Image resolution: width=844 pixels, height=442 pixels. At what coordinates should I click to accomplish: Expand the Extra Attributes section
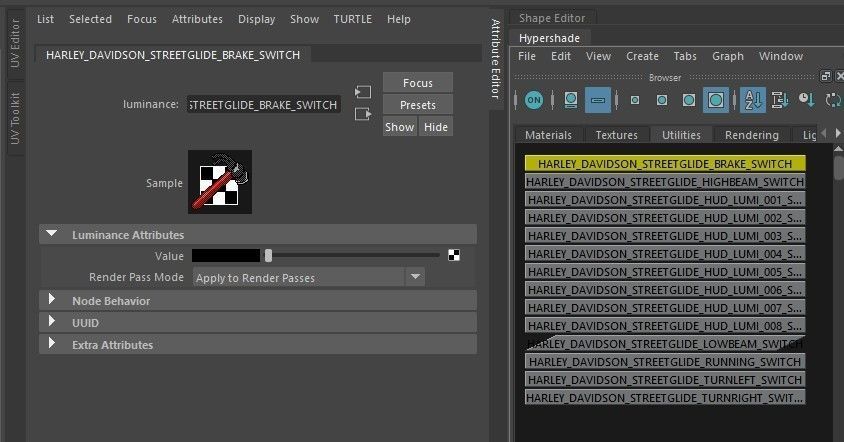pyautogui.click(x=52, y=344)
